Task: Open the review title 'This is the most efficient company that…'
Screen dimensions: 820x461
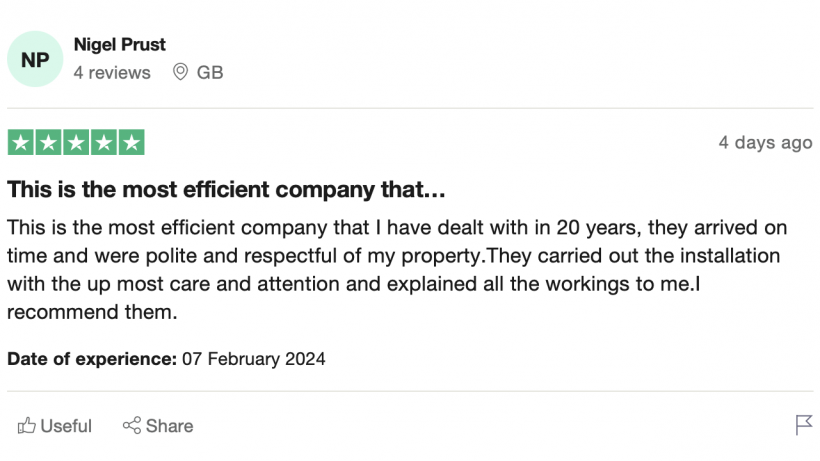Action: tap(226, 189)
